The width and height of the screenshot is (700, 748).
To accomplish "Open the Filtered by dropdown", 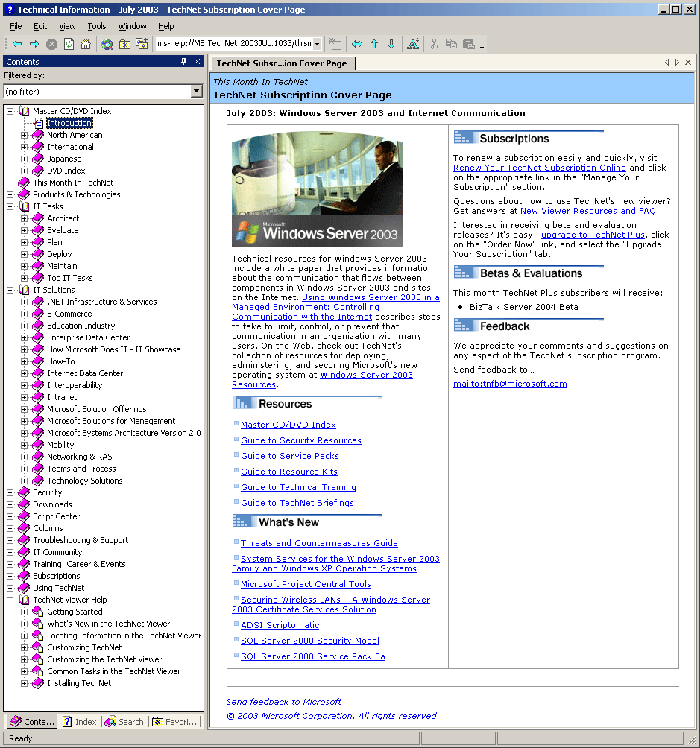I will click(196, 91).
